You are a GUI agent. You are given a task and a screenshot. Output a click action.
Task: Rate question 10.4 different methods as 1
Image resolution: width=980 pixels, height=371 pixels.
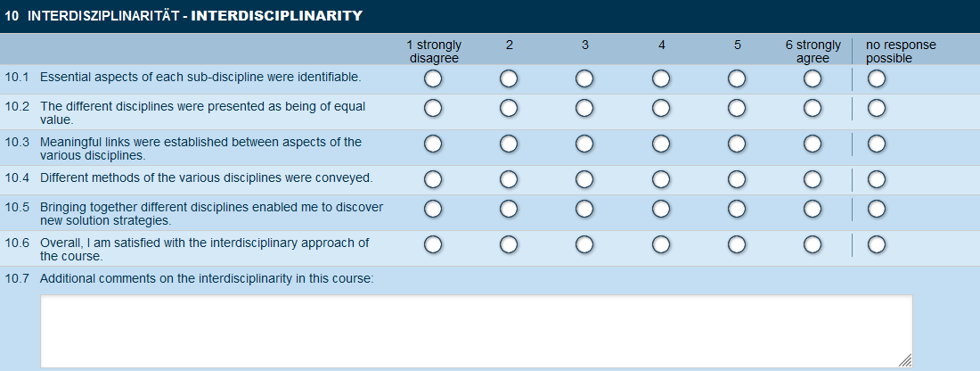pos(433,180)
